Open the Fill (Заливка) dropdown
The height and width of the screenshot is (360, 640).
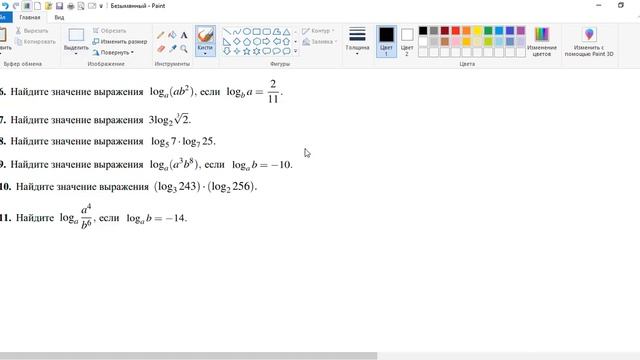pyautogui.click(x=320, y=42)
